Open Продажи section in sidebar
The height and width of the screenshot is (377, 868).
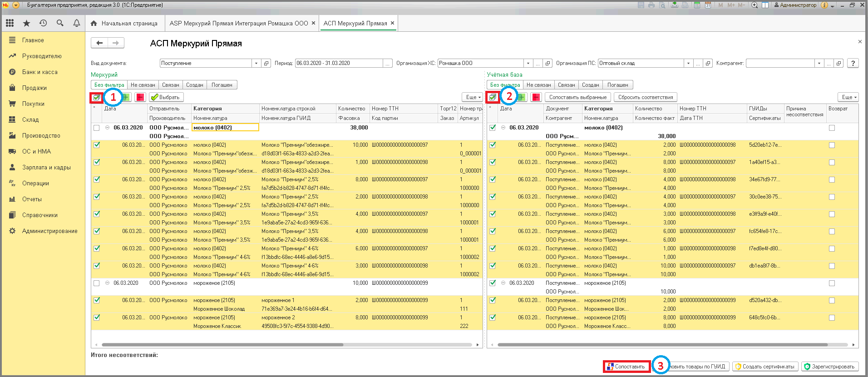(x=35, y=88)
